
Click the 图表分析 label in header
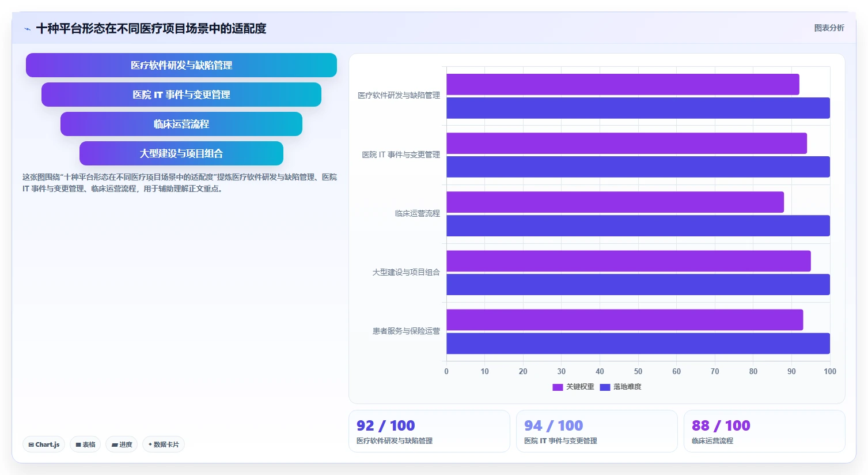829,28
